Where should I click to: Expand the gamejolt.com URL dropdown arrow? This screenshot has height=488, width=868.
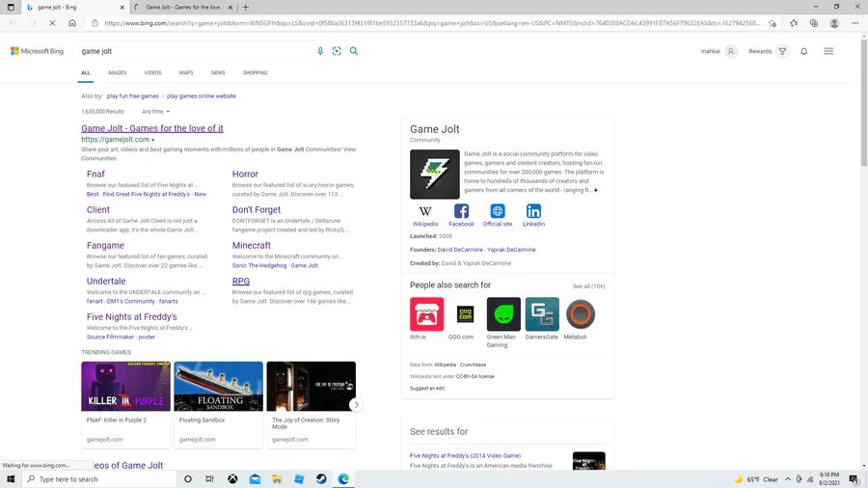tap(153, 140)
